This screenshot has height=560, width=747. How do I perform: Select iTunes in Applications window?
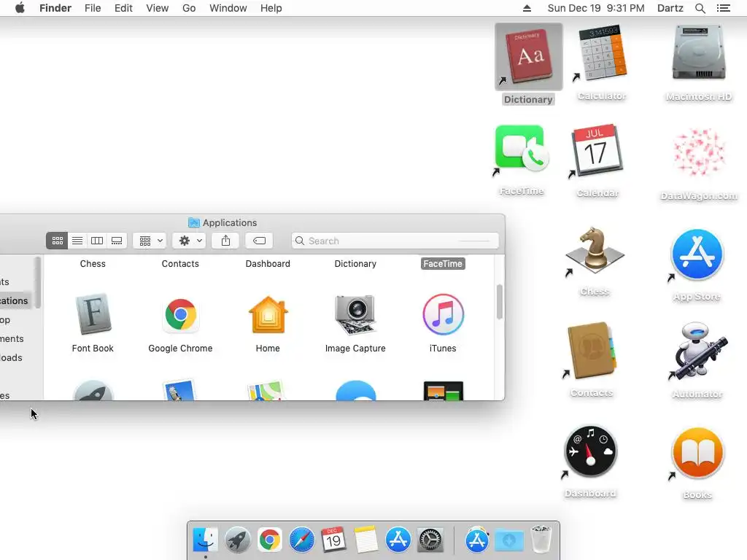pos(443,314)
